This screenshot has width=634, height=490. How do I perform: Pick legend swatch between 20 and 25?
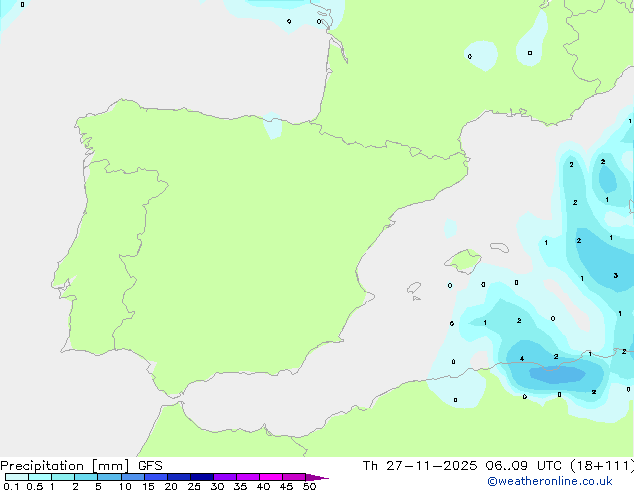pyautogui.click(x=178, y=477)
